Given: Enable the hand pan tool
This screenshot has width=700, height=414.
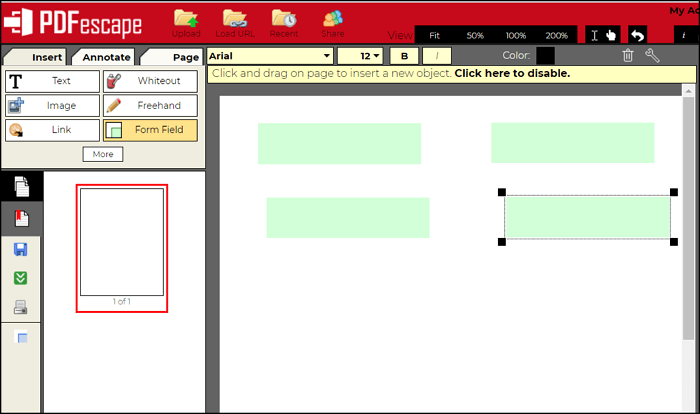Looking at the screenshot, I should pyautogui.click(x=610, y=35).
